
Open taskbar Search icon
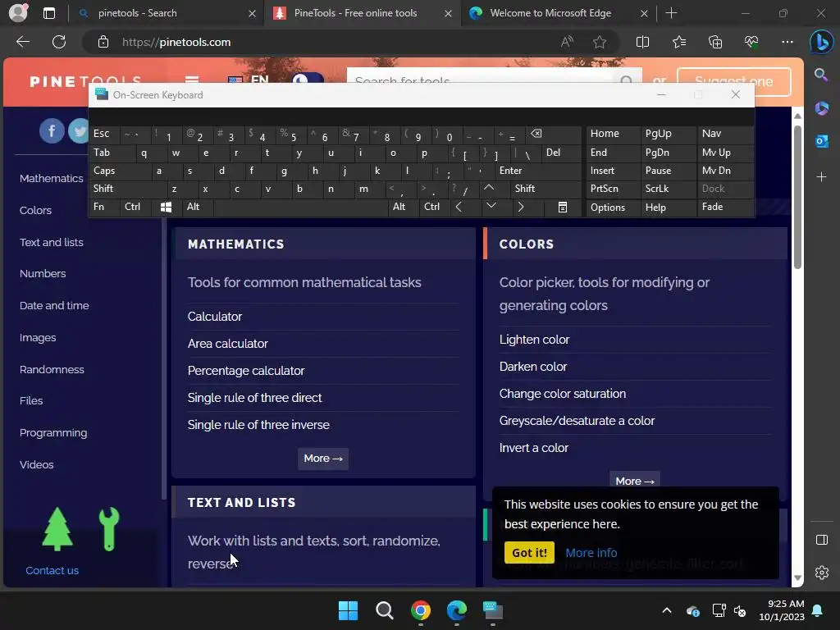click(384, 610)
